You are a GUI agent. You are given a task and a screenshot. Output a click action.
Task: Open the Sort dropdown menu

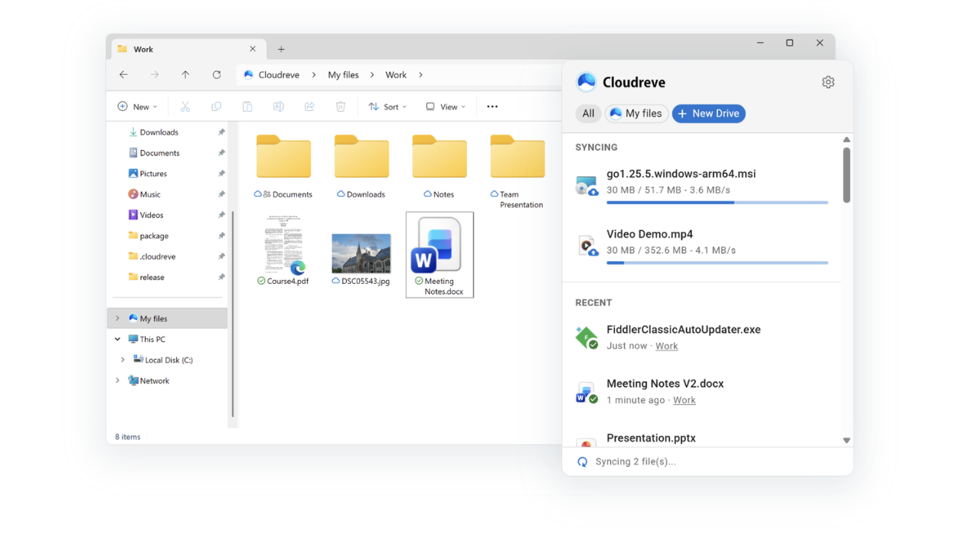click(387, 106)
